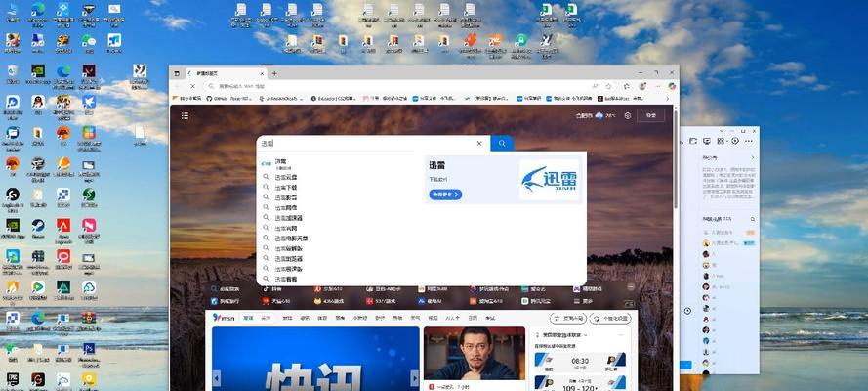Screen dimensions: 868x391
Task: Click the blue pill button on 迅雷 card
Action: [x=445, y=195]
